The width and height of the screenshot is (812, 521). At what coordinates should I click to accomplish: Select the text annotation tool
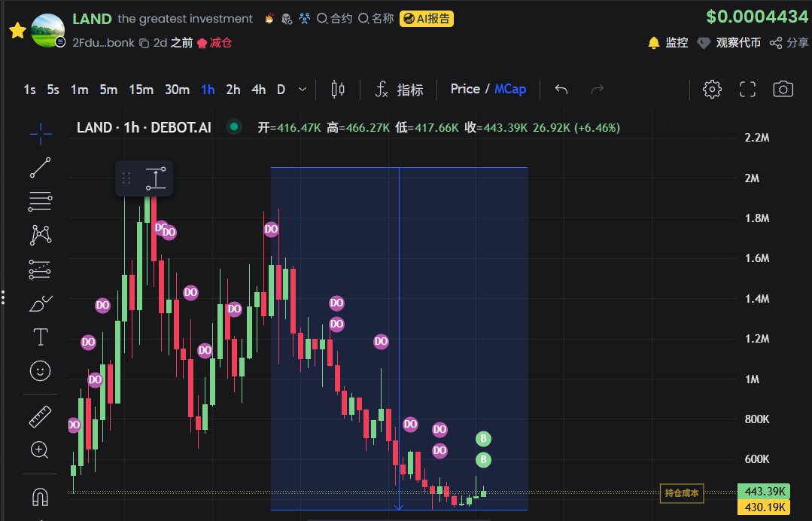pos(41,337)
